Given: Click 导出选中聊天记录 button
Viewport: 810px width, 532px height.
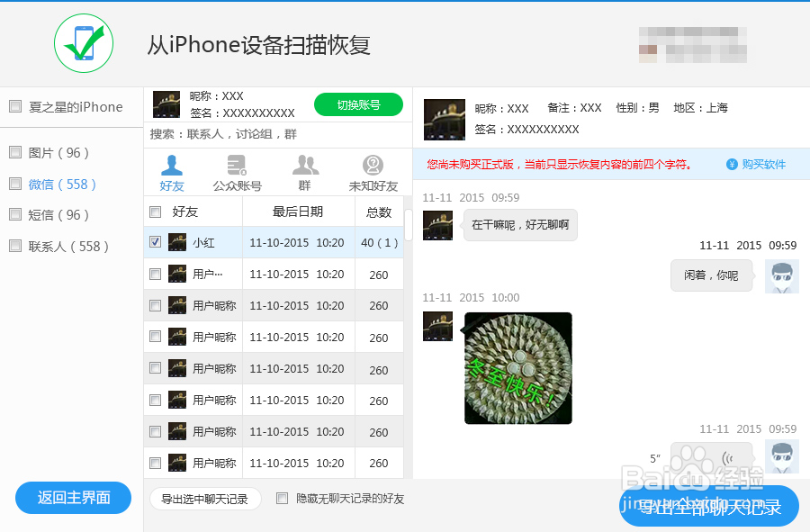Looking at the screenshot, I should click(205, 499).
